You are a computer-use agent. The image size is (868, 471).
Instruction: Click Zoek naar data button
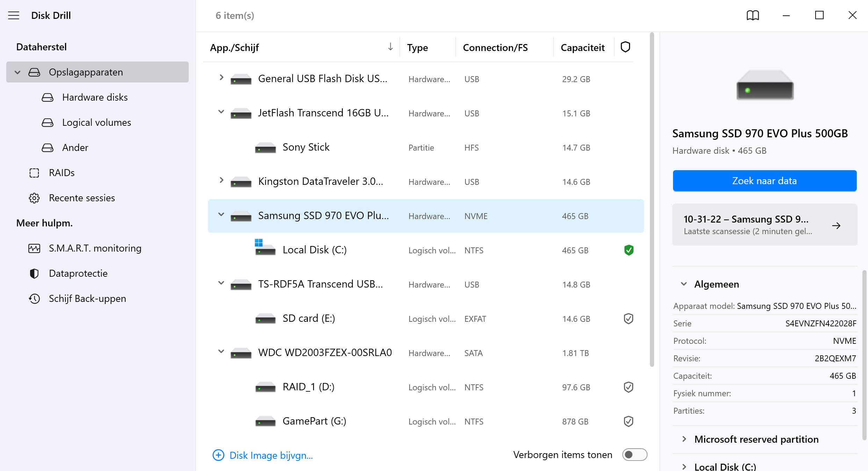[x=765, y=181]
